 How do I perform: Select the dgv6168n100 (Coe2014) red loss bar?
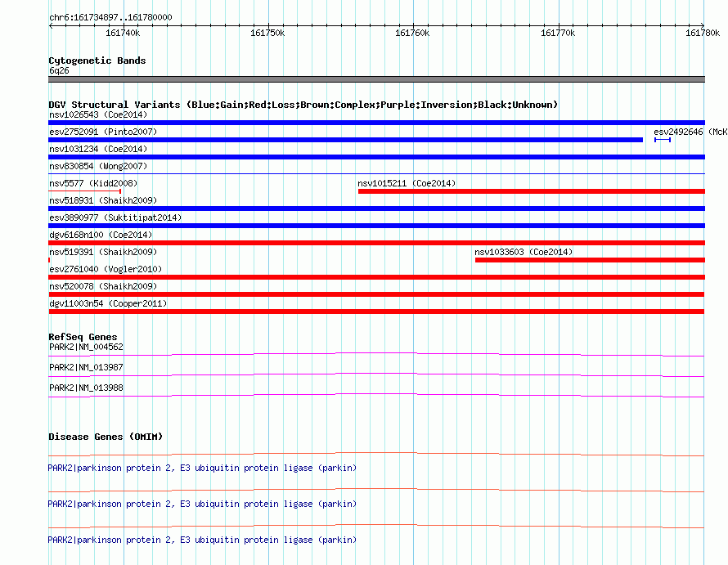(x=376, y=243)
